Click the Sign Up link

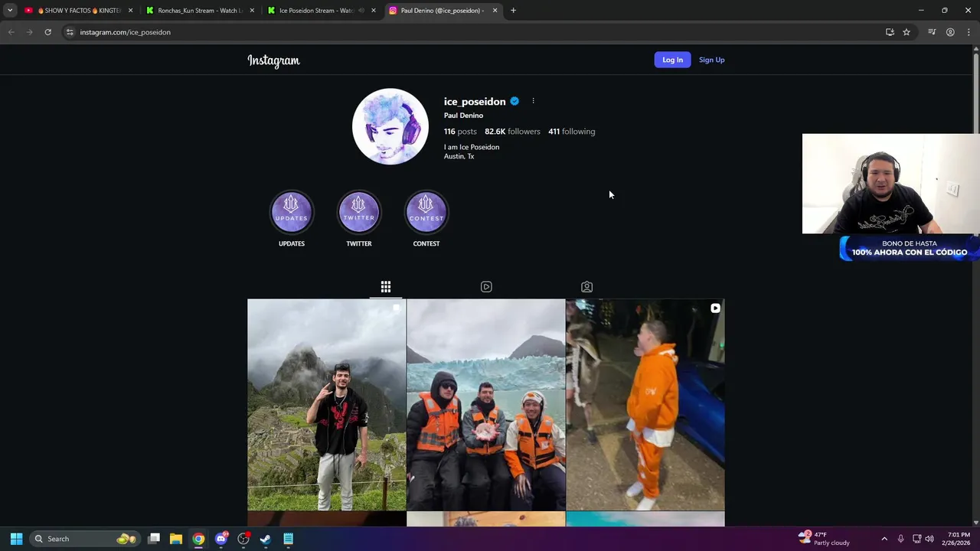pyautogui.click(x=711, y=60)
